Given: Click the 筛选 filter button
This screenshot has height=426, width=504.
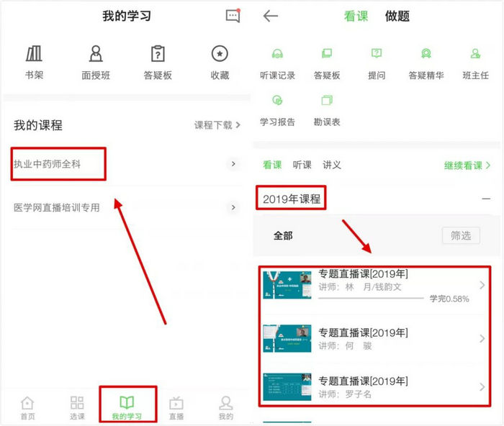Looking at the screenshot, I should pyautogui.click(x=460, y=235).
